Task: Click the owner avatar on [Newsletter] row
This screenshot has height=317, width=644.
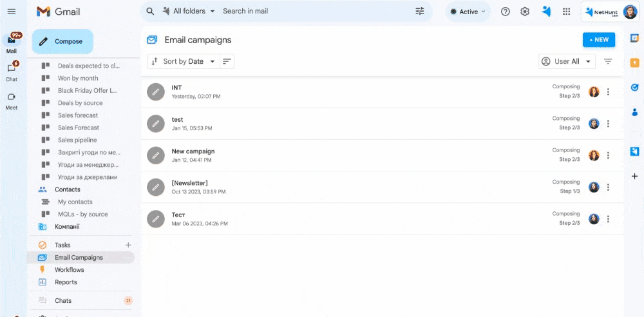Action: click(594, 187)
